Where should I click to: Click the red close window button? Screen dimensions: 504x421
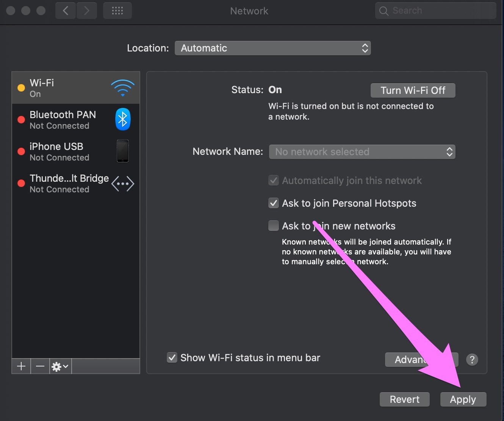11,11
